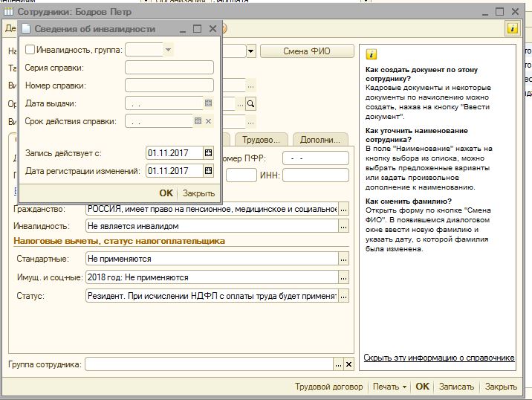The image size is (532, 400).
Task: Switch to the Трудово... tab
Action: pyautogui.click(x=262, y=139)
